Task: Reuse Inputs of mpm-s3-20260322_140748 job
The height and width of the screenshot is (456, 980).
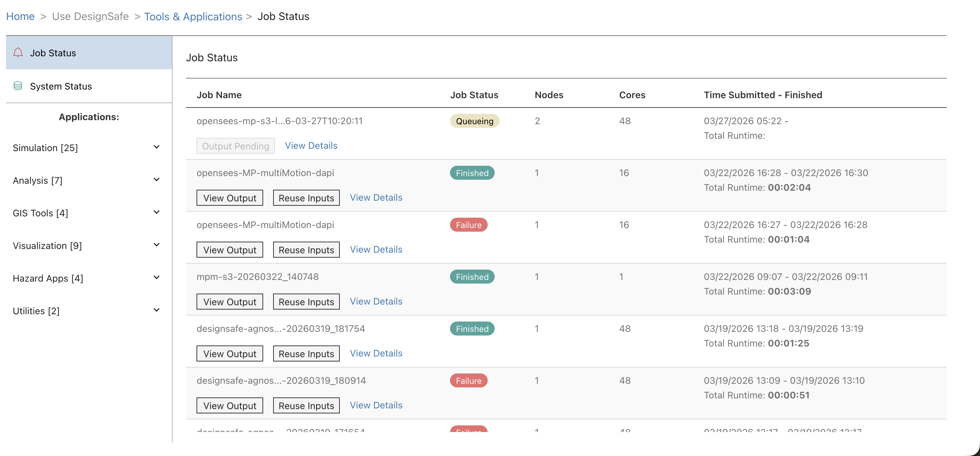Action: (306, 302)
